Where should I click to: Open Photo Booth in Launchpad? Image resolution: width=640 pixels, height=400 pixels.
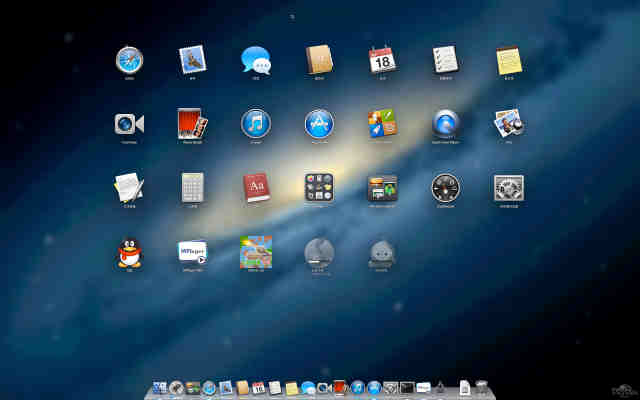point(192,124)
